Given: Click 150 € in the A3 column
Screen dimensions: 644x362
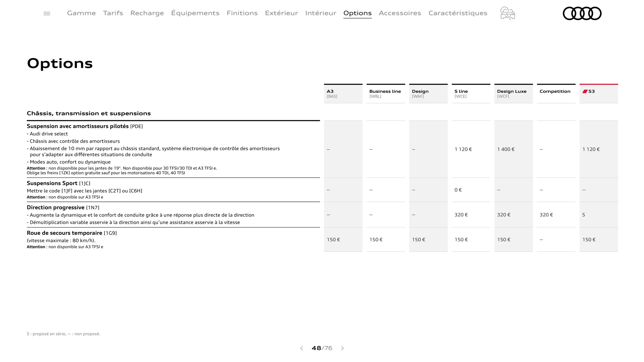Looking at the screenshot, I should 333,240.
